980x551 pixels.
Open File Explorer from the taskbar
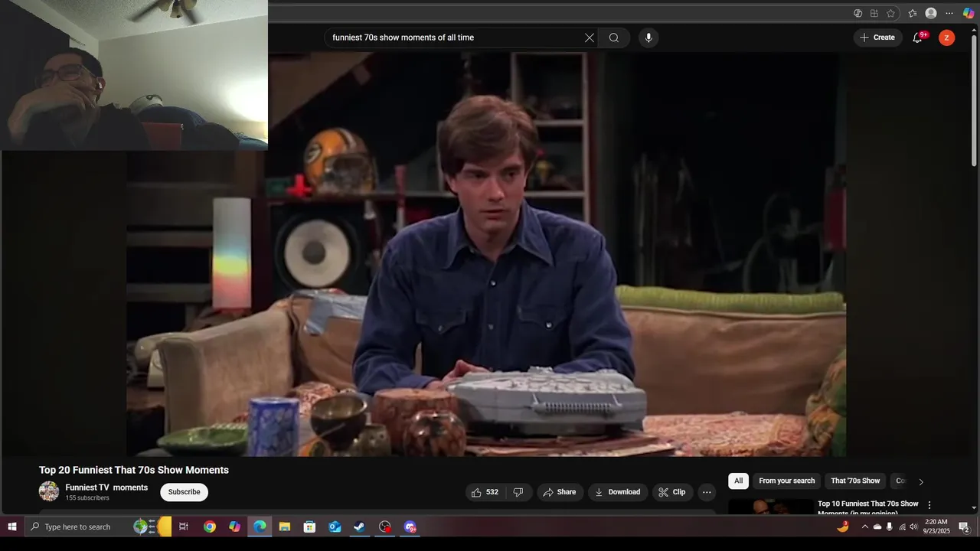pyautogui.click(x=285, y=527)
